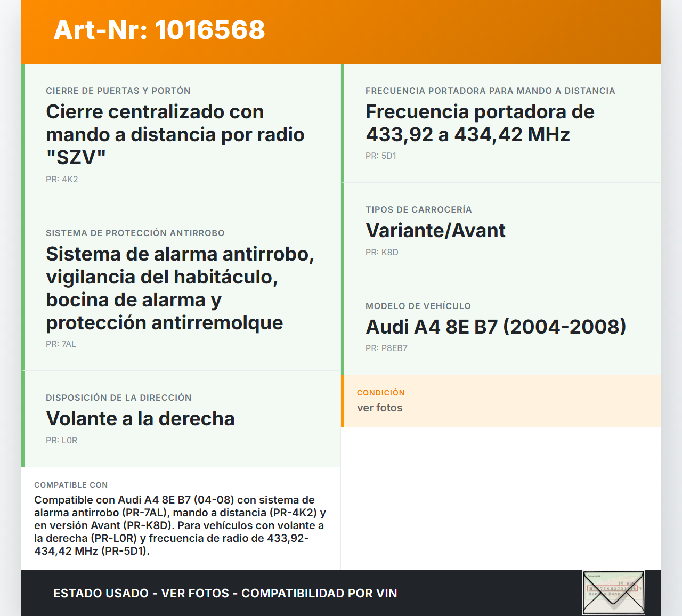Click the label 'TIPOS DE CARROCERÍA'
682x616 pixels.
pos(419,209)
